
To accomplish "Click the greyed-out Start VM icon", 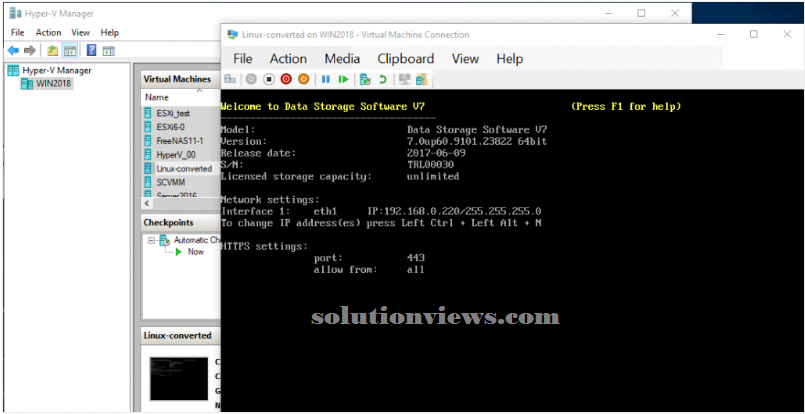I will pyautogui.click(x=251, y=79).
